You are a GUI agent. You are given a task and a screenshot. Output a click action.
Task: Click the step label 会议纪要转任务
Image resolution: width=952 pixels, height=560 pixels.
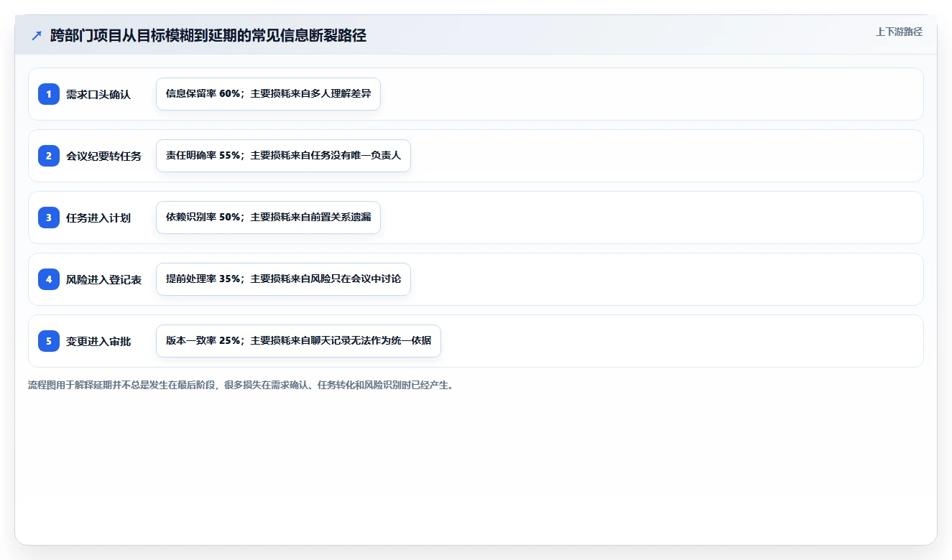pos(104,156)
